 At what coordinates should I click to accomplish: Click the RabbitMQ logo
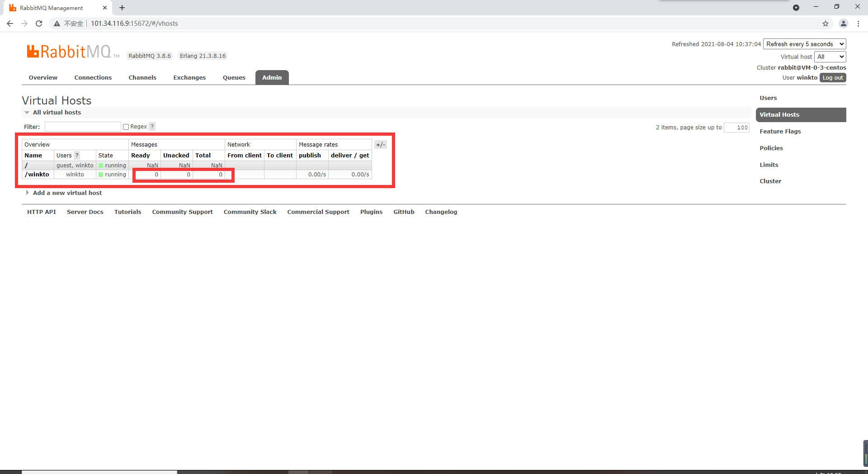pos(73,52)
